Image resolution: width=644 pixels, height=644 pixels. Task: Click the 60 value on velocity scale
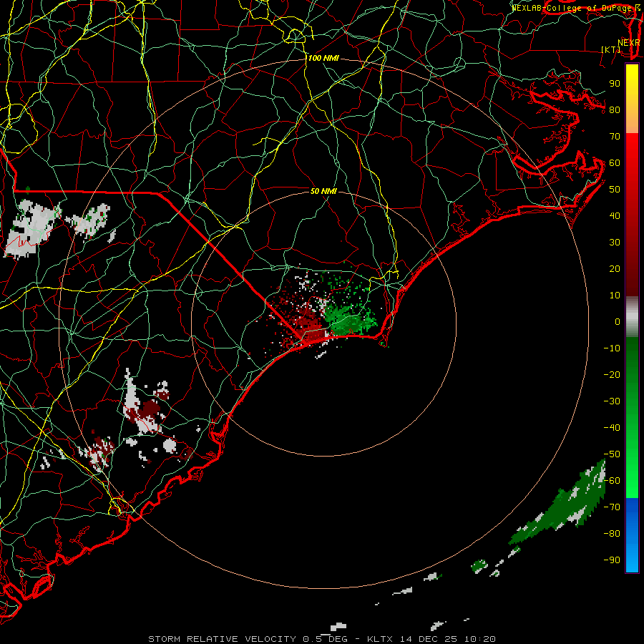615,162
